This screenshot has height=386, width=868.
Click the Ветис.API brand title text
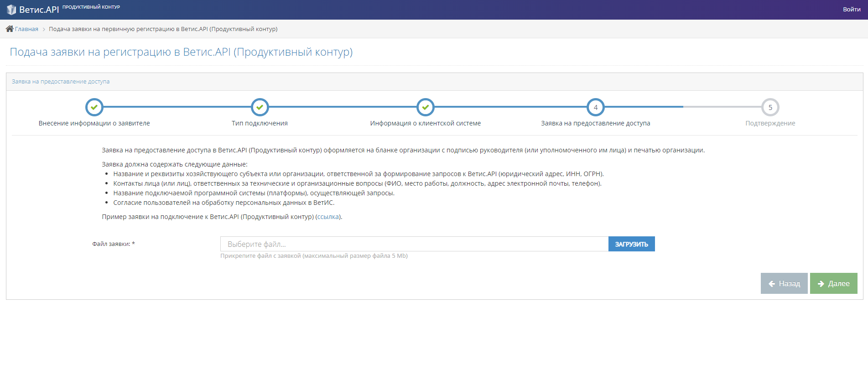point(39,10)
